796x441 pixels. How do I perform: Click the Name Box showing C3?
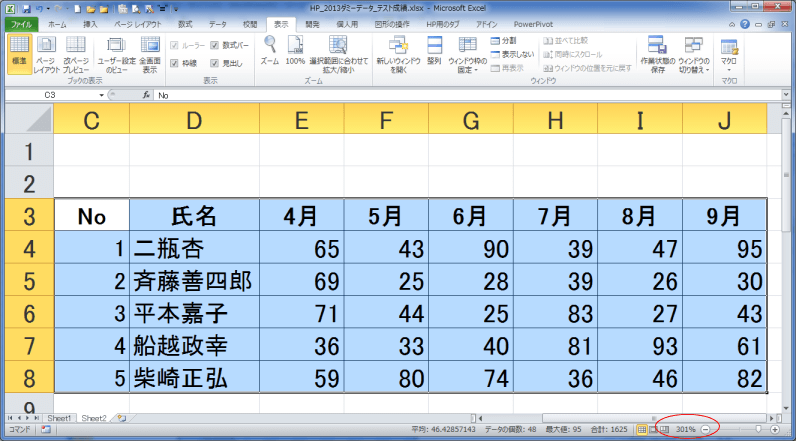tap(50, 95)
